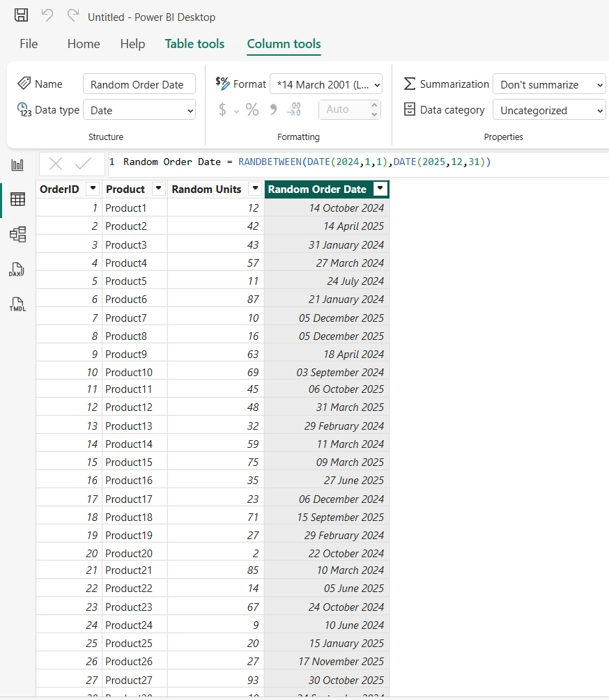Screen dimensions: 609x700
Task: Click the Product27 cell
Action: 134,680
